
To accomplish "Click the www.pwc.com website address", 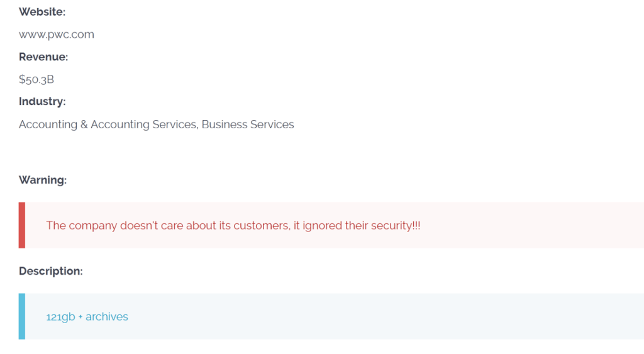I will tap(56, 35).
